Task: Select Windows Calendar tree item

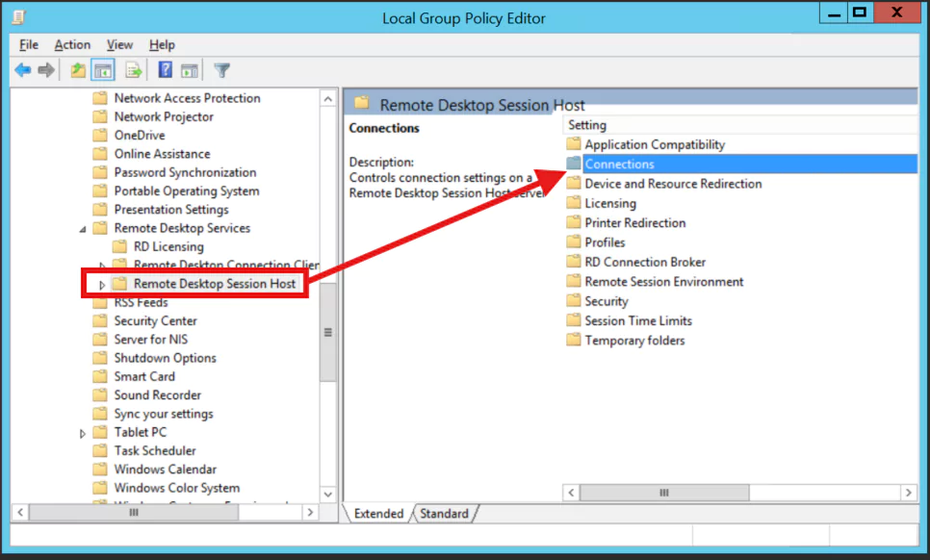Action: [x=165, y=469]
